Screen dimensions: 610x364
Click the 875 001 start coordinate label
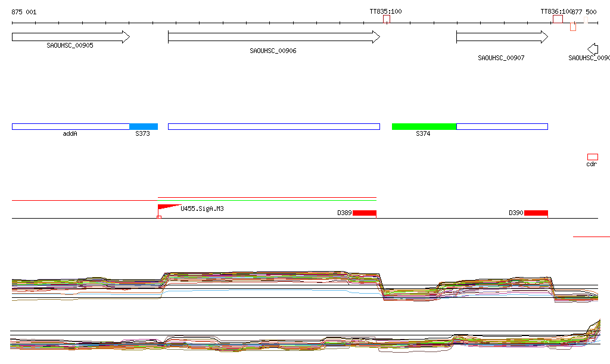coord(24,12)
